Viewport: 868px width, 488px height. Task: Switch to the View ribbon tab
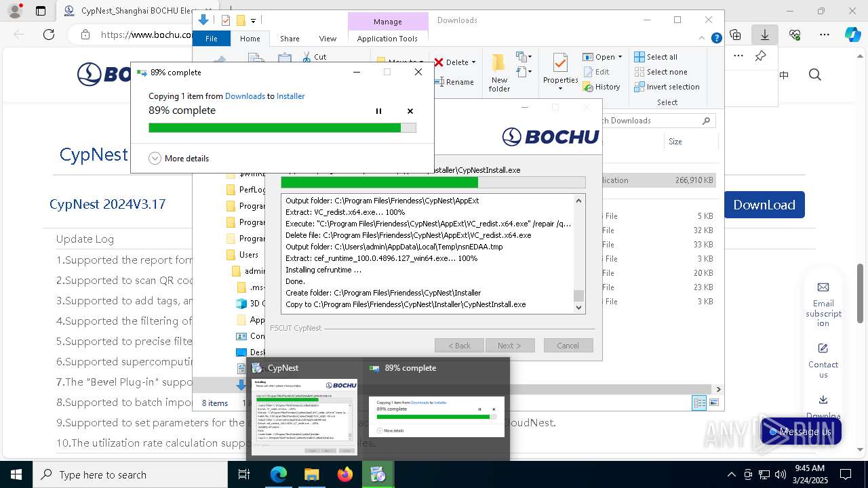328,39
